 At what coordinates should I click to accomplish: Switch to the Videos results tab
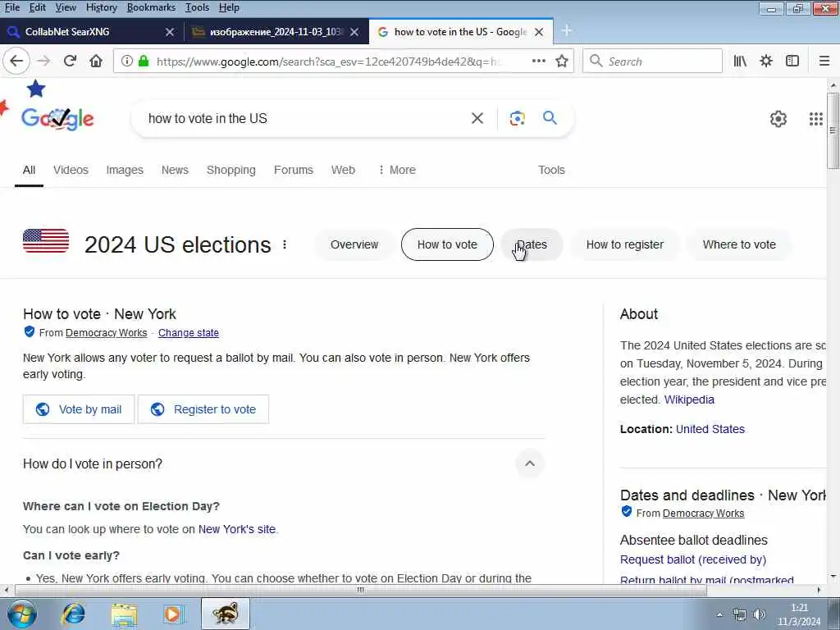(x=71, y=170)
